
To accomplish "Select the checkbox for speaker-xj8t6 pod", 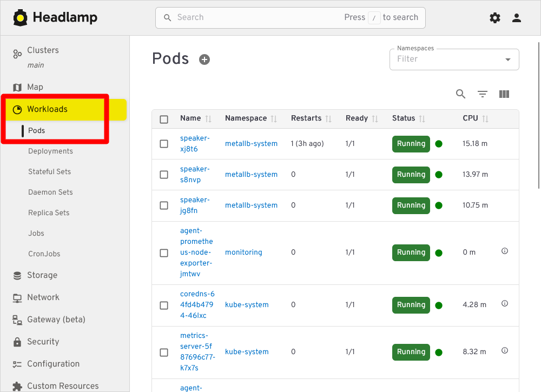I will coord(164,144).
